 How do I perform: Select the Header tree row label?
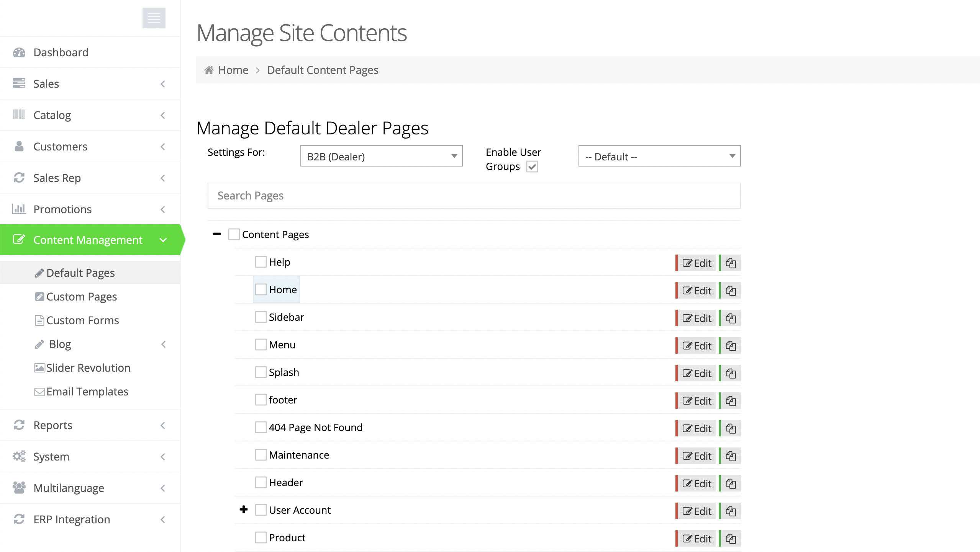pyautogui.click(x=286, y=482)
